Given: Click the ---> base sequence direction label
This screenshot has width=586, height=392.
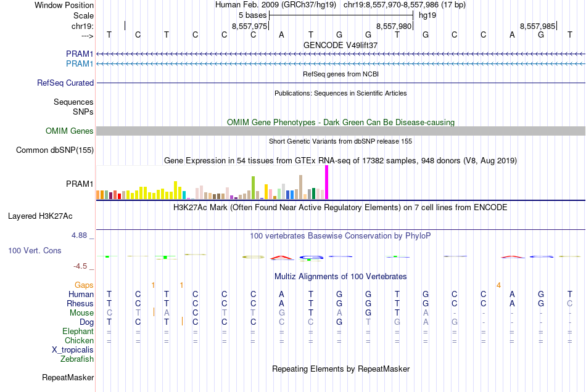Looking at the screenshot, I should coord(87,36).
